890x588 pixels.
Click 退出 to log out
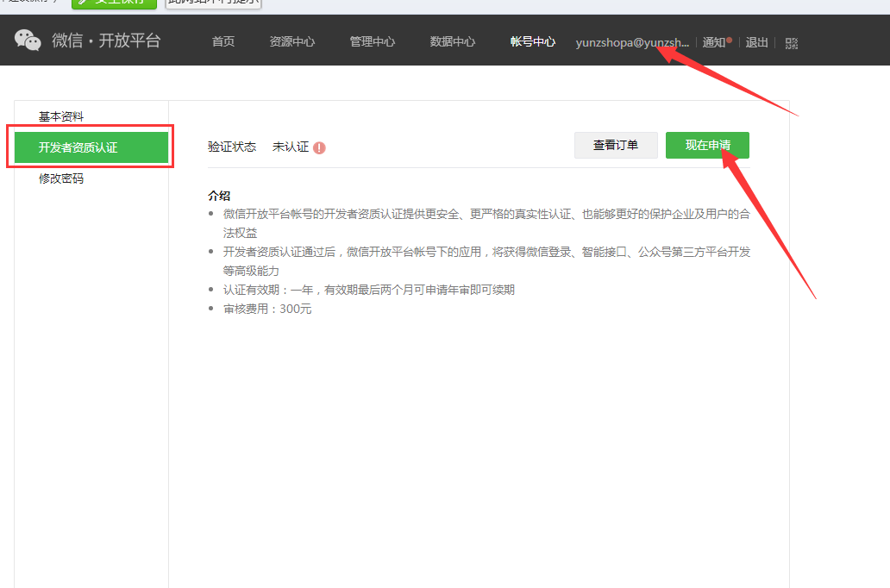(756, 42)
